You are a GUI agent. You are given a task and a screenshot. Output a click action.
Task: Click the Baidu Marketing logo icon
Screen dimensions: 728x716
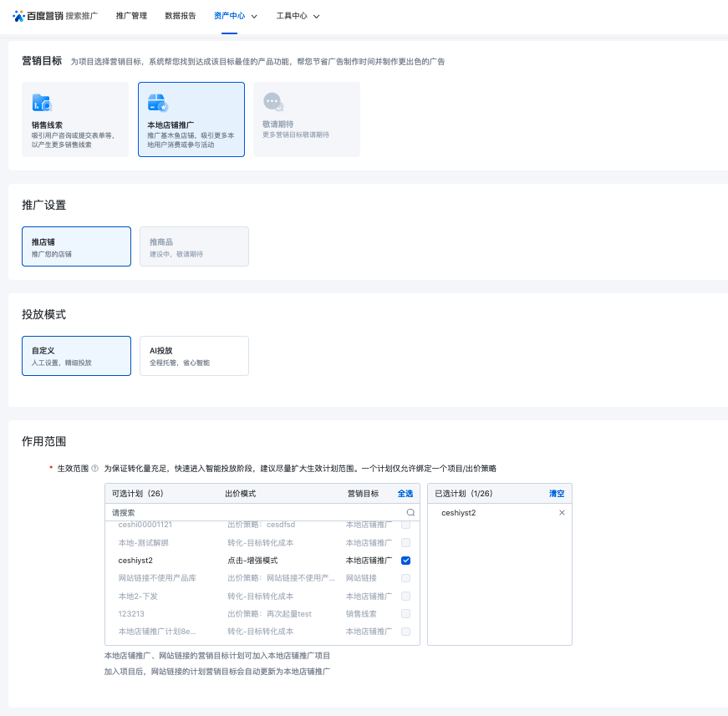click(18, 16)
